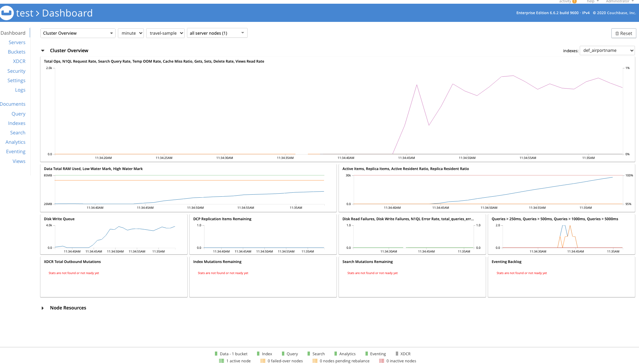Open Search in the sidebar

[18, 133]
